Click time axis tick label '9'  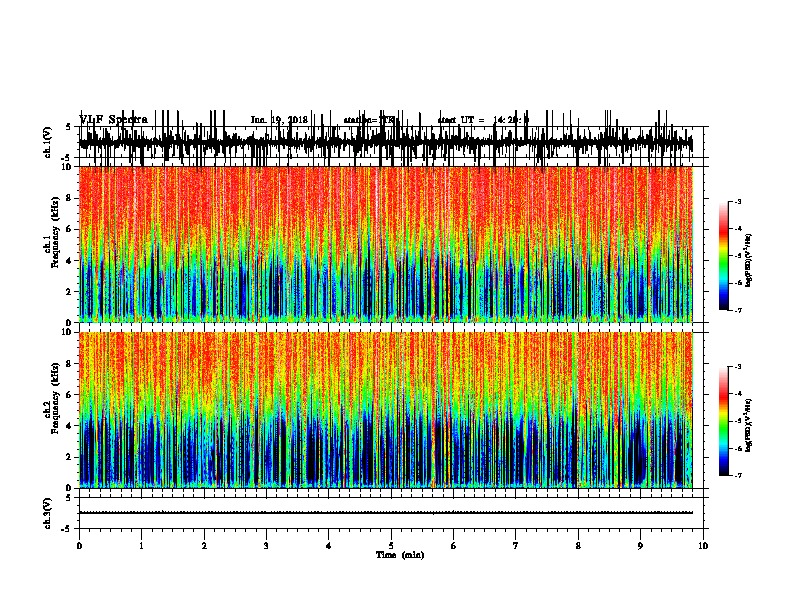coord(640,546)
